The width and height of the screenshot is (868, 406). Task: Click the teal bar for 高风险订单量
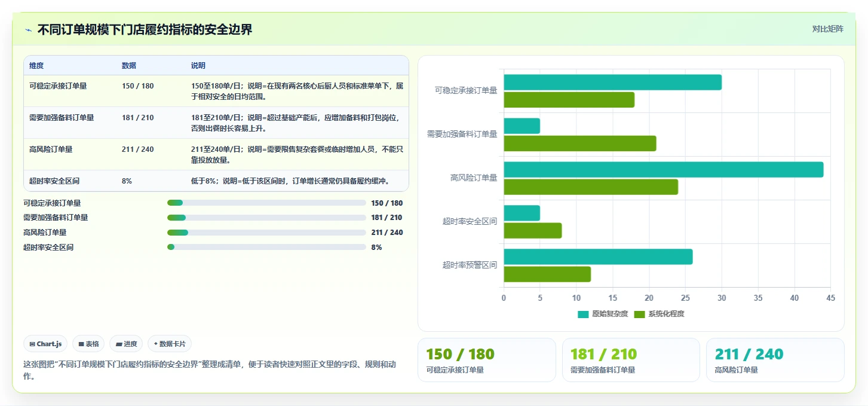point(664,170)
